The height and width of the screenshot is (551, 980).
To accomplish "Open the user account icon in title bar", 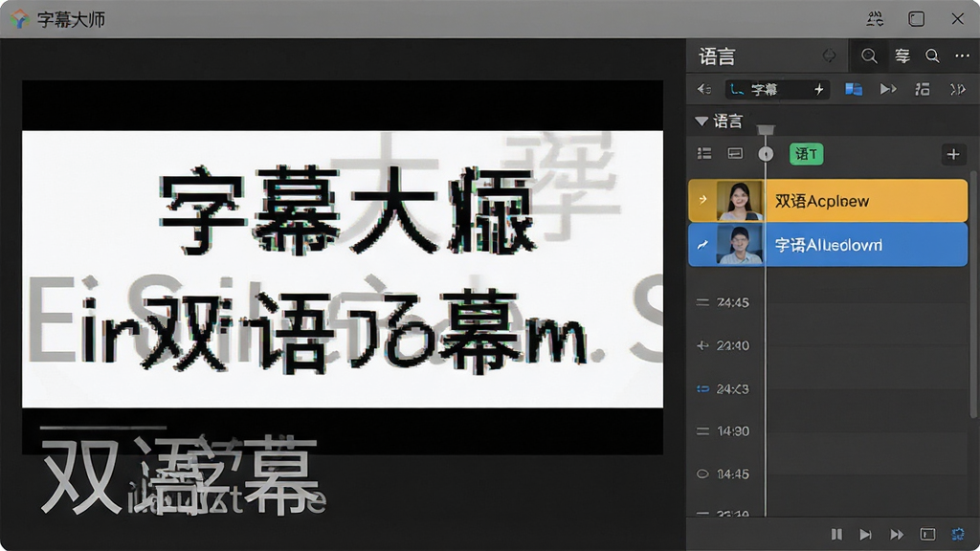I will (x=875, y=19).
